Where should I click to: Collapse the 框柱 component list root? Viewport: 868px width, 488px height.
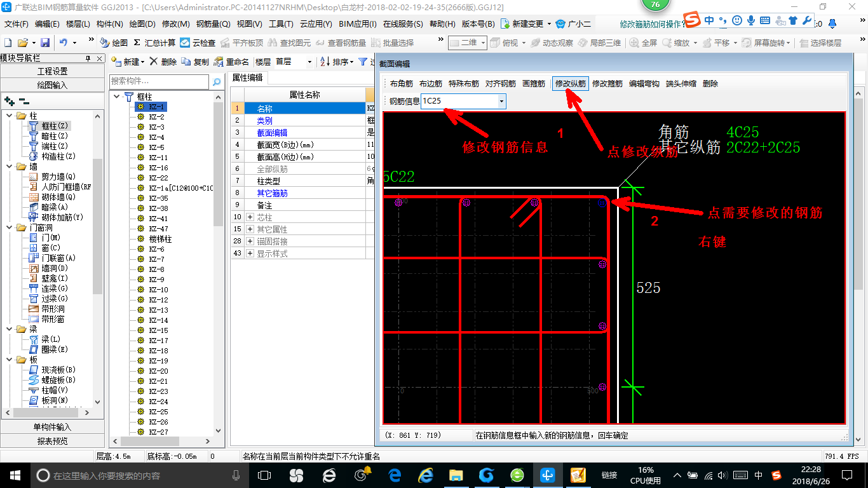click(x=117, y=97)
